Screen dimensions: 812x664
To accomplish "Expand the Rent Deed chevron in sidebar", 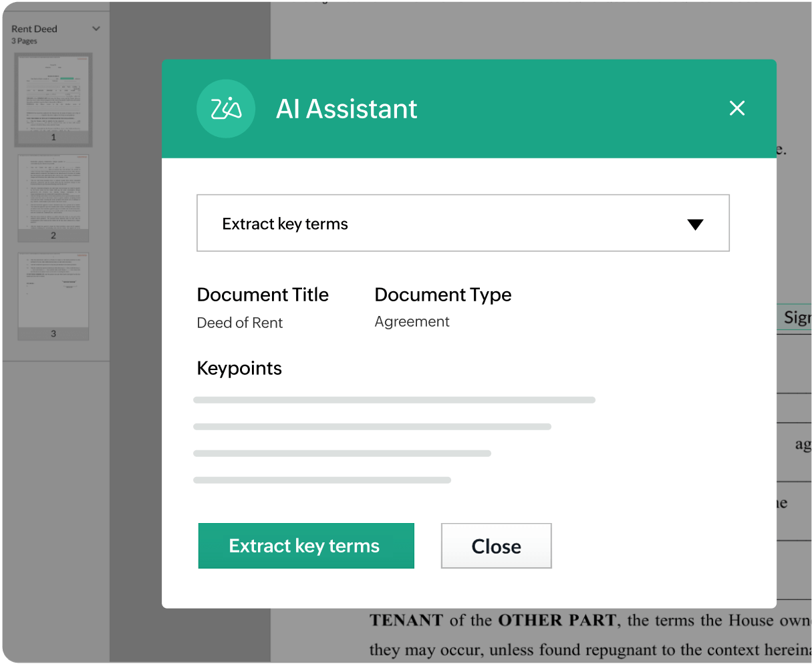I will pyautogui.click(x=96, y=29).
